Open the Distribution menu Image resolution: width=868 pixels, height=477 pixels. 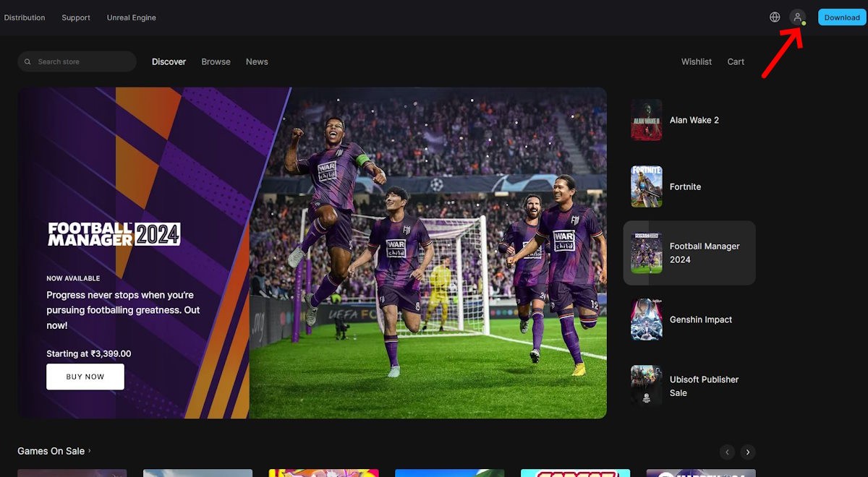[x=25, y=17]
